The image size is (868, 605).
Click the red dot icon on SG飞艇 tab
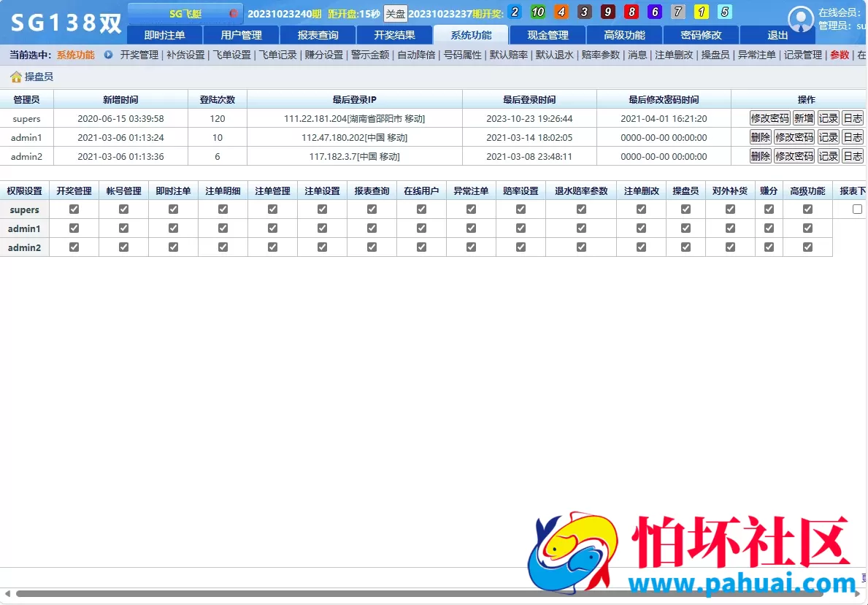tap(234, 13)
